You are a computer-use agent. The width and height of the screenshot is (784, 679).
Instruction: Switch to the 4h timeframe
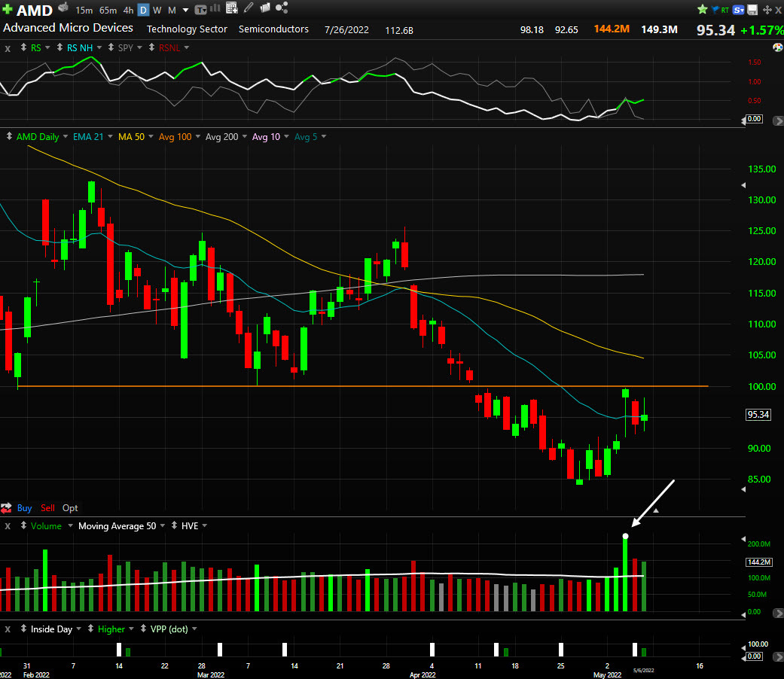click(128, 10)
